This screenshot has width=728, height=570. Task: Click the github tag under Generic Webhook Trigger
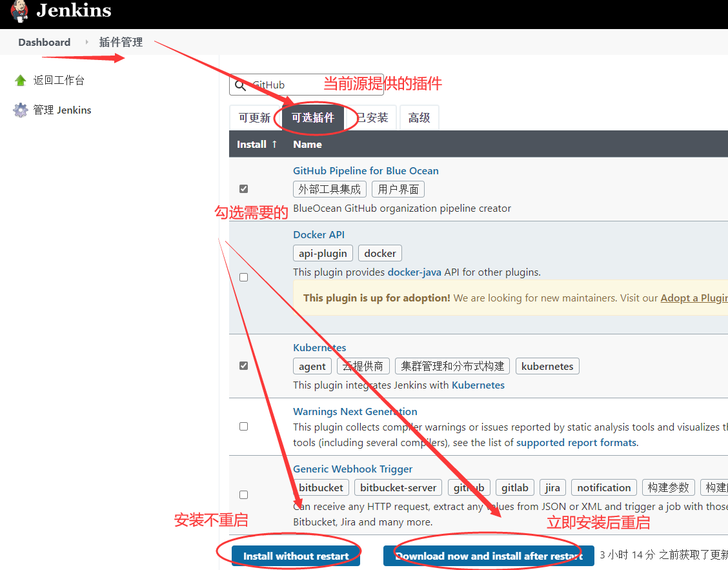coord(469,487)
